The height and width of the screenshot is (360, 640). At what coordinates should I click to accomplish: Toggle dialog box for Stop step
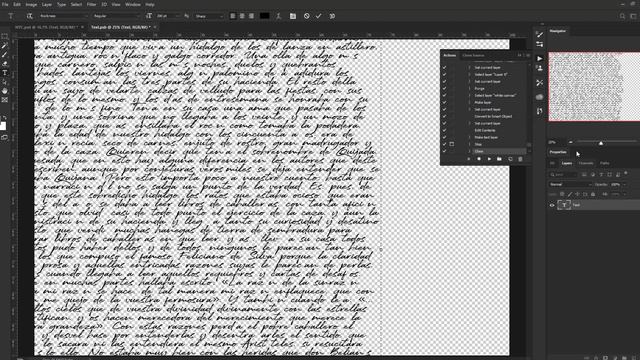pyautogui.click(x=452, y=144)
